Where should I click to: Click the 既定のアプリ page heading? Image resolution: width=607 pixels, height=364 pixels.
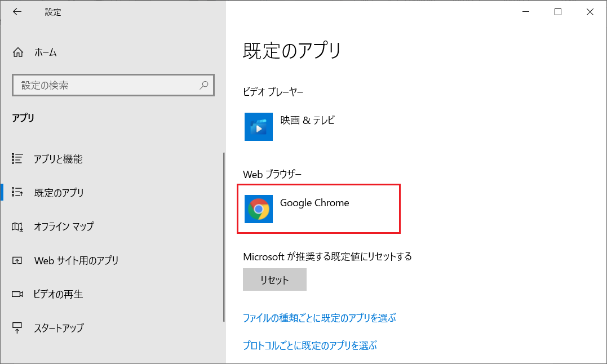pyautogui.click(x=292, y=51)
